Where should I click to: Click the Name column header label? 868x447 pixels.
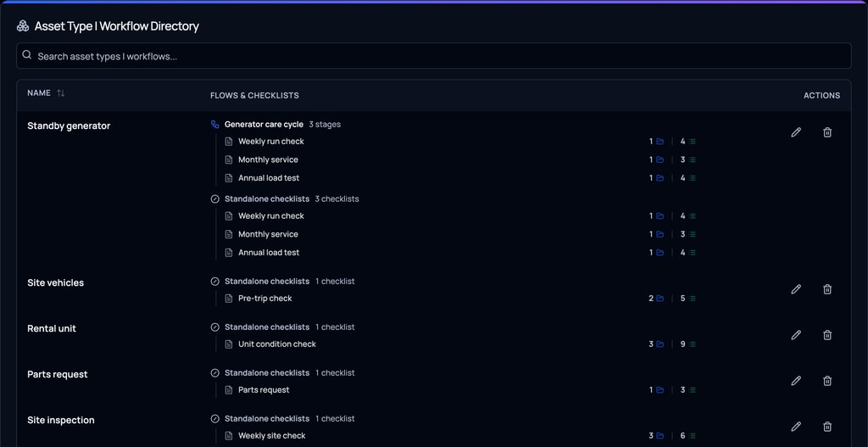(39, 93)
